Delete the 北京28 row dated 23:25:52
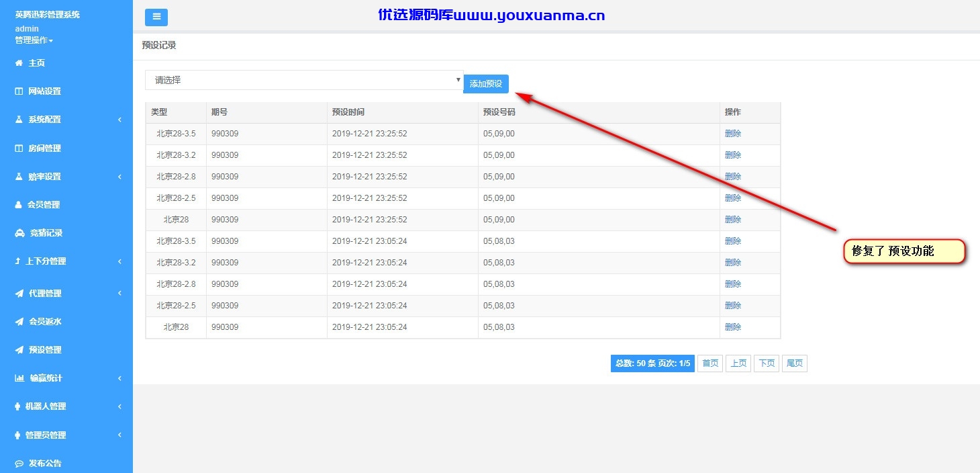This screenshot has width=980, height=473. pyautogui.click(x=733, y=220)
